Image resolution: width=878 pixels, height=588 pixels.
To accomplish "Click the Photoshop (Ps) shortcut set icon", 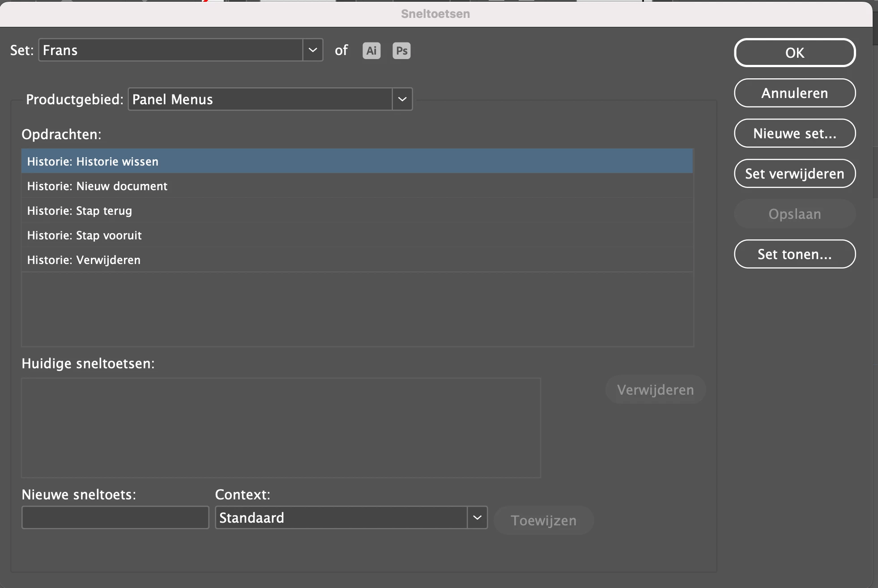I will [401, 51].
